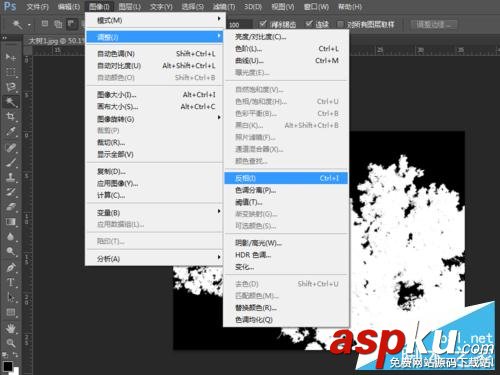Choose 亮度/对比度(C) from the submenu
This screenshot has height=375, width=500.
point(286,37)
